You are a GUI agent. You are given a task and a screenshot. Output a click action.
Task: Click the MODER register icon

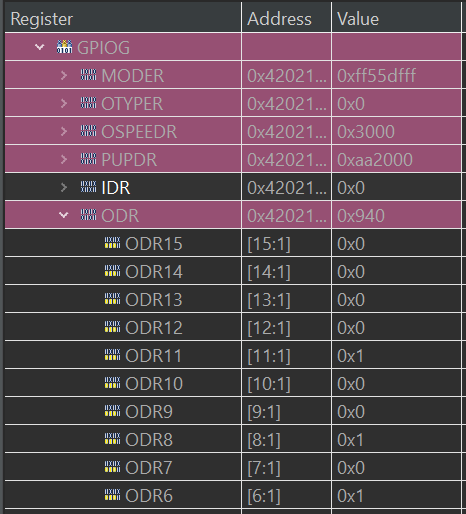pyautogui.click(x=88, y=75)
